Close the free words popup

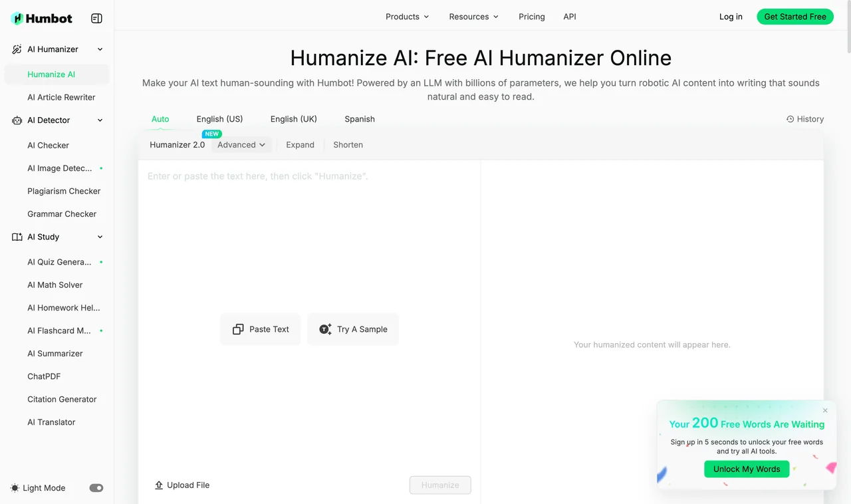825,410
